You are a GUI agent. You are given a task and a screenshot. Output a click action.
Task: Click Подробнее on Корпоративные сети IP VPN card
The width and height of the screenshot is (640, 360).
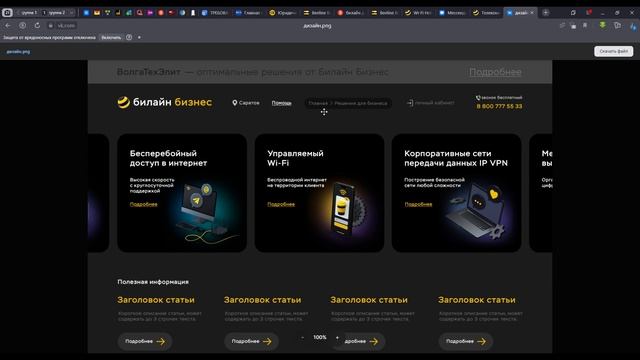(x=418, y=204)
